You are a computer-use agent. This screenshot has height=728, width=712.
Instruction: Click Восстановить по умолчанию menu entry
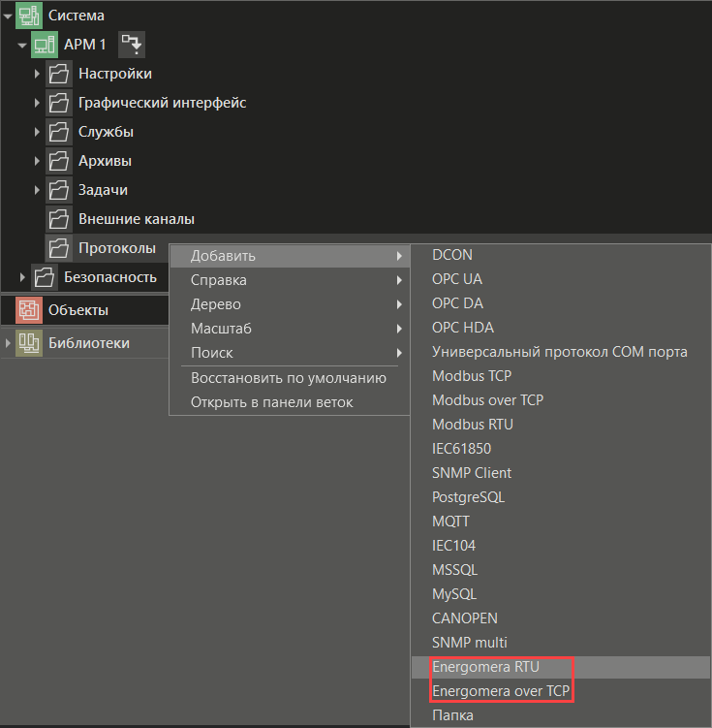coord(289,378)
